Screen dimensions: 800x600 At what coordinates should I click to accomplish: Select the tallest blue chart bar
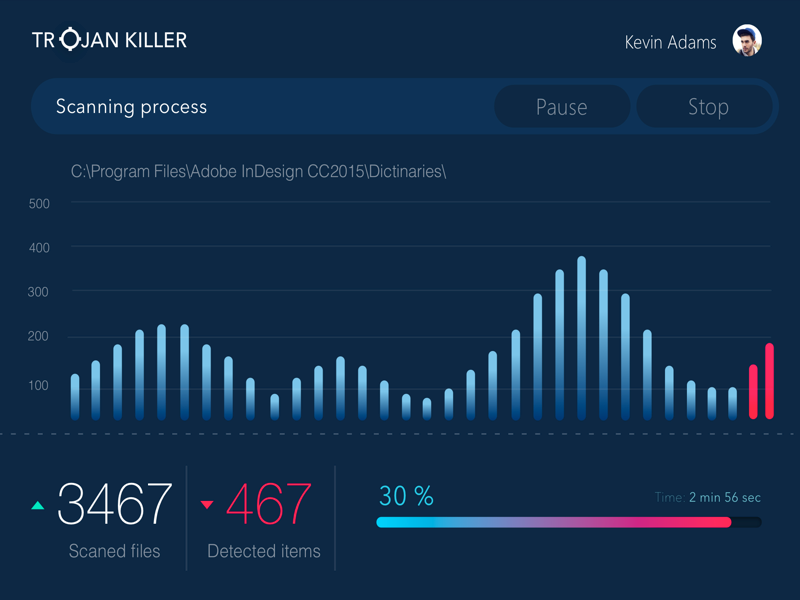(581, 338)
